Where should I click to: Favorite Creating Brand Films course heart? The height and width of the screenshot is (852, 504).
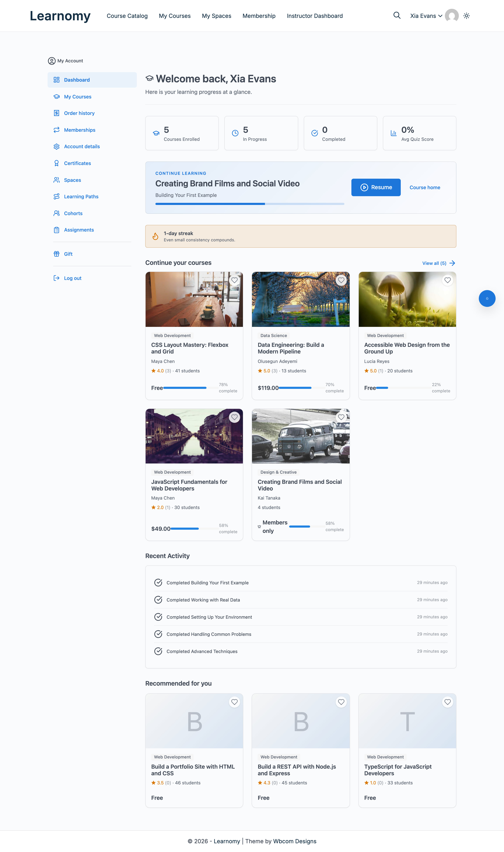(341, 417)
